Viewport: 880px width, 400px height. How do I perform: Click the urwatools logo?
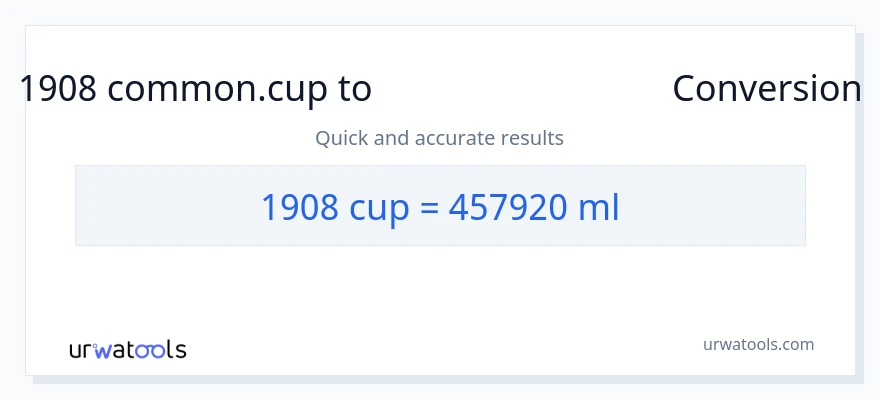[127, 350]
